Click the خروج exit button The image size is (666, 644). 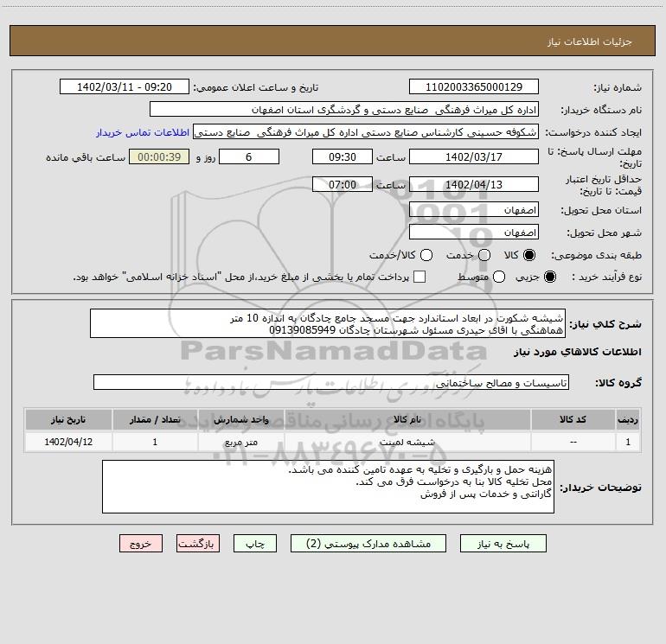[x=141, y=544]
